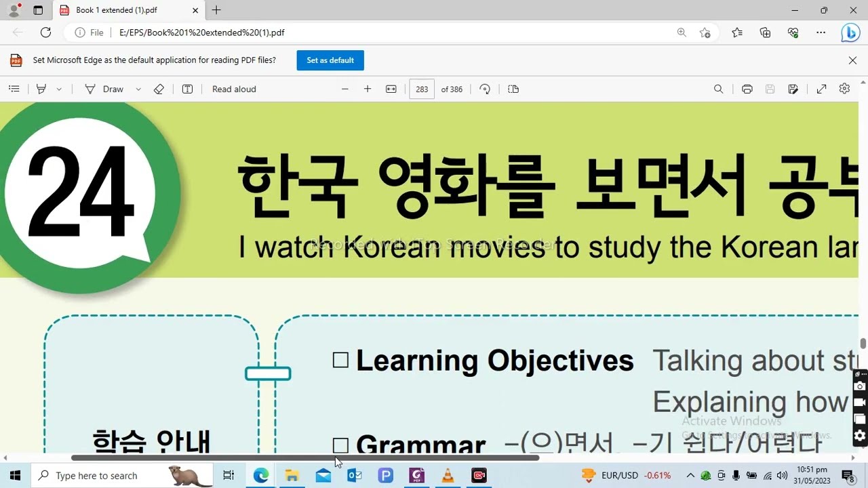Open the PDF table of contents
Viewport: 868px width, 488px height.
coord(14,89)
